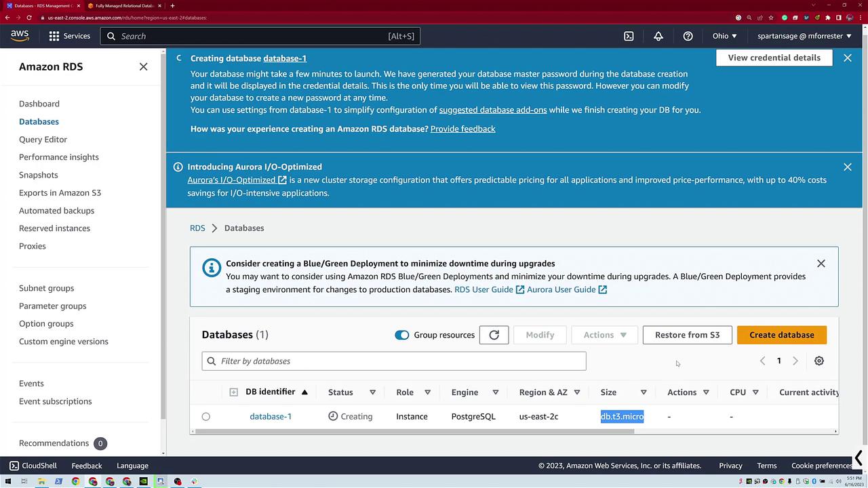This screenshot has width=868, height=488.
Task: Click the RDS breadcrumb link
Action: pos(197,228)
